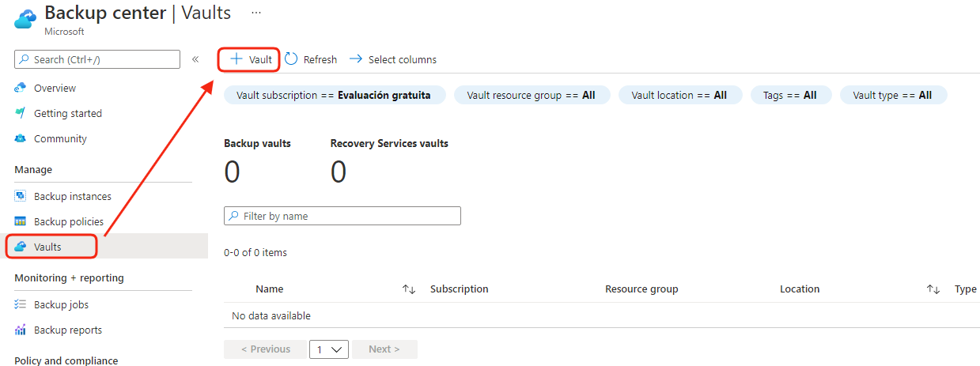Open Tags filter pill
The height and width of the screenshot is (366, 980).
[x=790, y=95]
